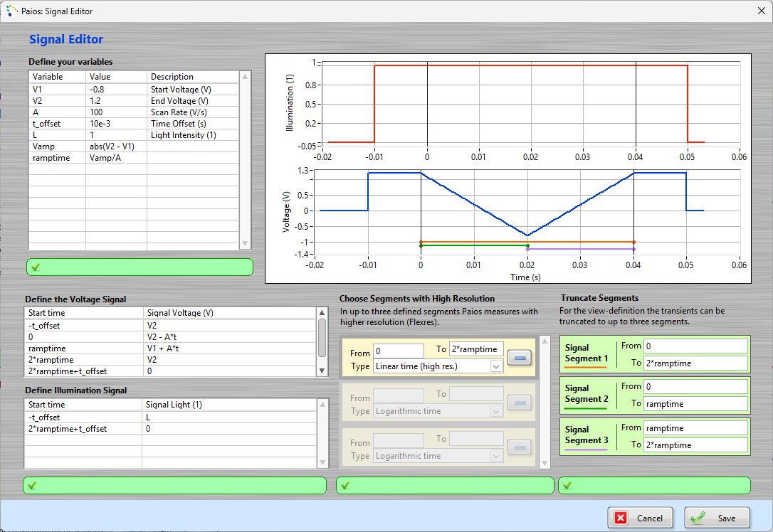The width and height of the screenshot is (773, 532).
Task: Select the V2 value cell 1.2
Action: coord(116,100)
